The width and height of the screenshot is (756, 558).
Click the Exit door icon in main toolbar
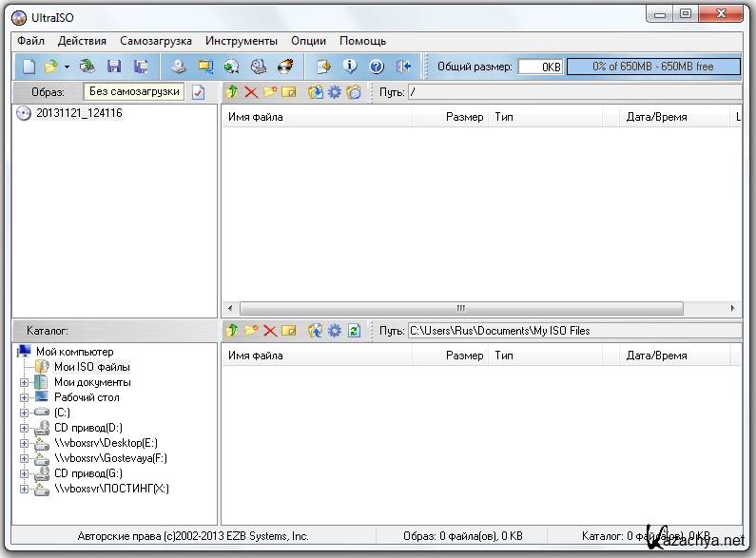coord(403,67)
